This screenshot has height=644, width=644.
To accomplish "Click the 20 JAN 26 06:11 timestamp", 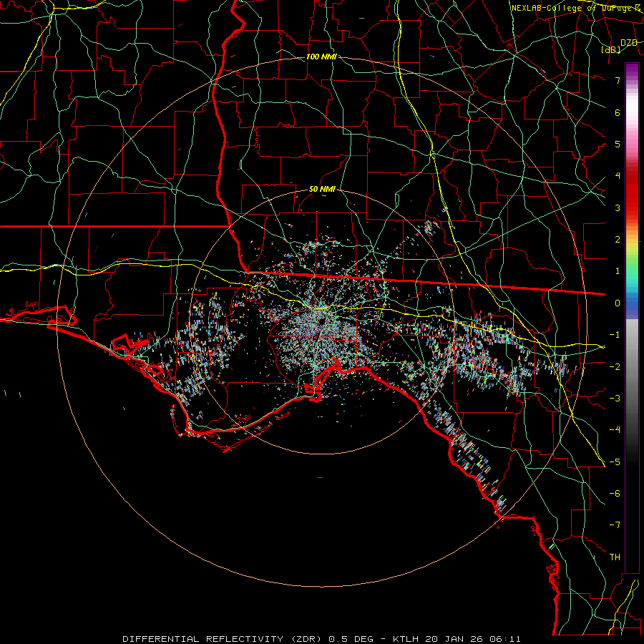I will tap(473, 639).
